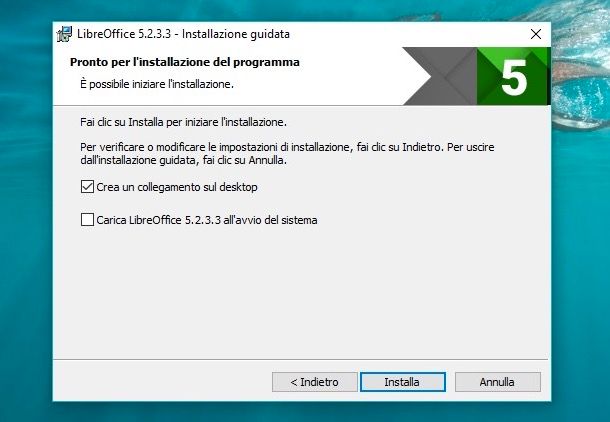Viewport: 610px width, 422px height.
Task: Click the installer icon in the title bar
Action: (64, 34)
